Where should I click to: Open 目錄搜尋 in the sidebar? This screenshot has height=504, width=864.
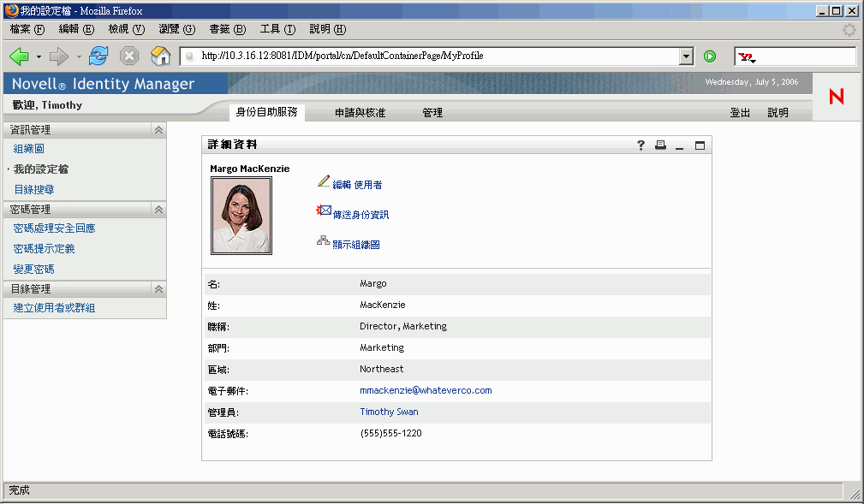pos(33,189)
